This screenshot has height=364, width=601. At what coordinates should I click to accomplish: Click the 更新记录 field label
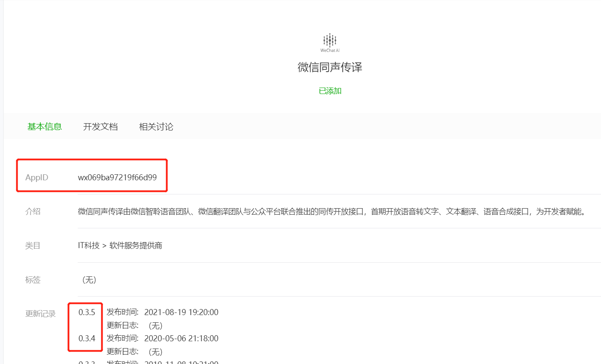(41, 314)
